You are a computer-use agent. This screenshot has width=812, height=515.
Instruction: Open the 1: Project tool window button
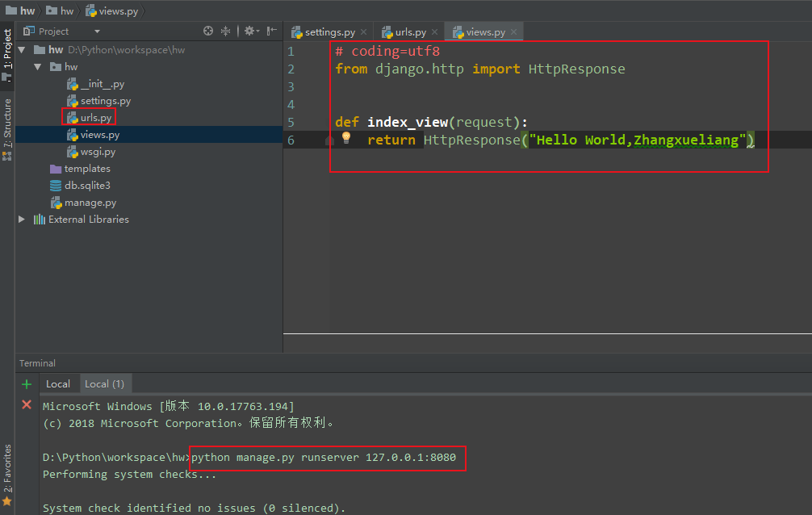[x=7, y=54]
